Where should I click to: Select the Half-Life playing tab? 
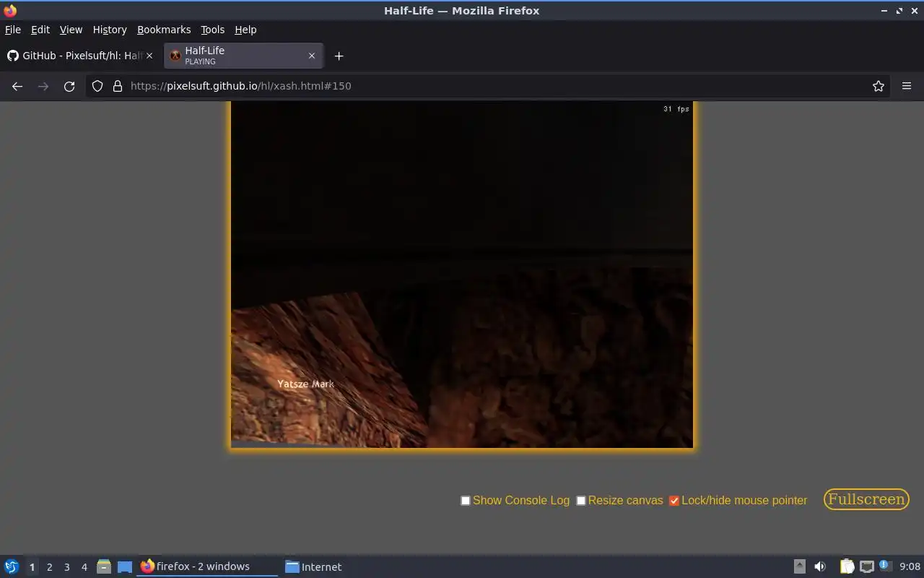pos(243,56)
